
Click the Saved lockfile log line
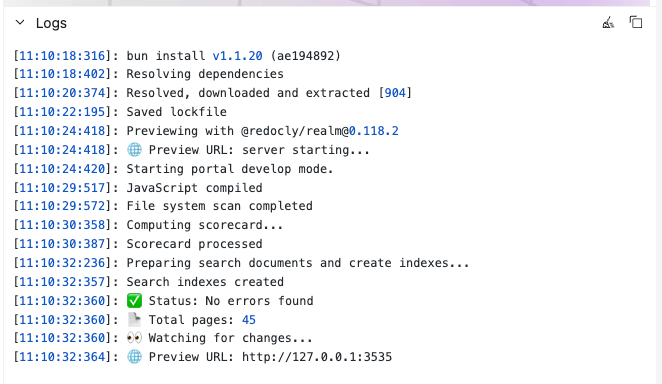(x=176, y=112)
